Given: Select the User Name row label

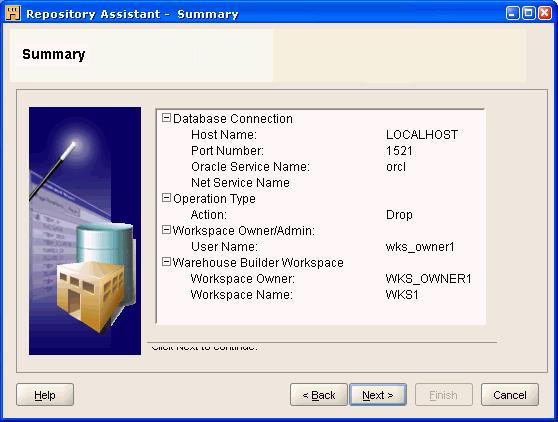Looking at the screenshot, I should click(224, 247).
